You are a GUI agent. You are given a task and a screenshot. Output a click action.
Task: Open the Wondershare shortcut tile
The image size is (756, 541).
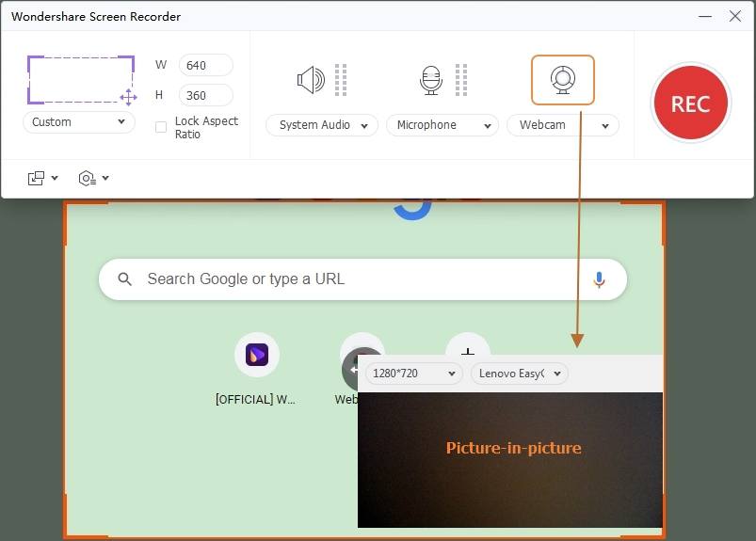256,355
